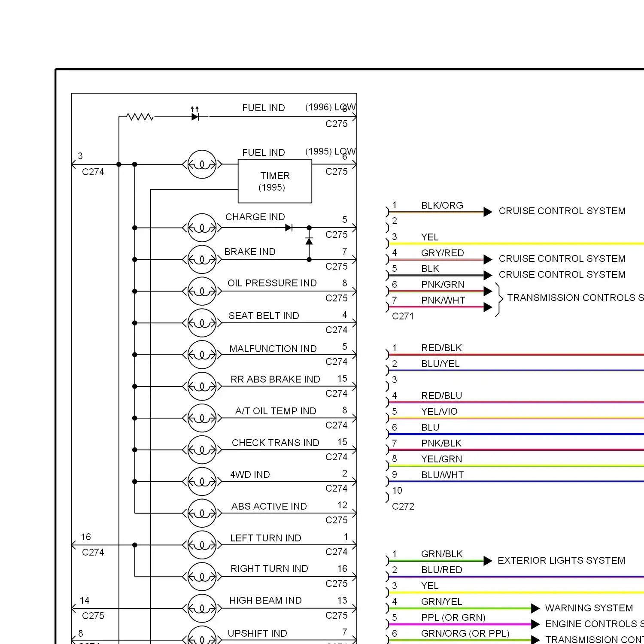Select the SEAT BELT IND lamp symbol
The image size is (644, 644).
point(202,323)
